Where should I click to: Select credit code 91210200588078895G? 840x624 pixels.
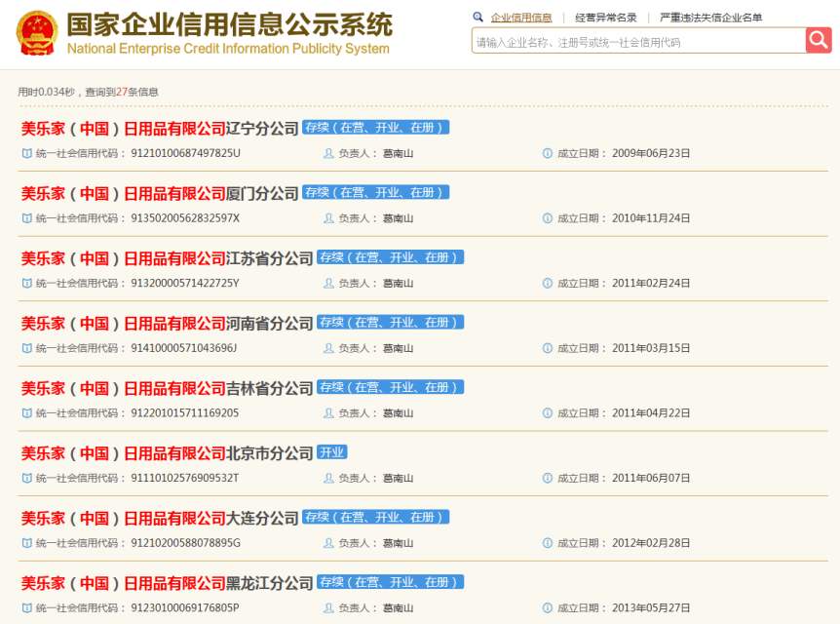[x=185, y=543]
